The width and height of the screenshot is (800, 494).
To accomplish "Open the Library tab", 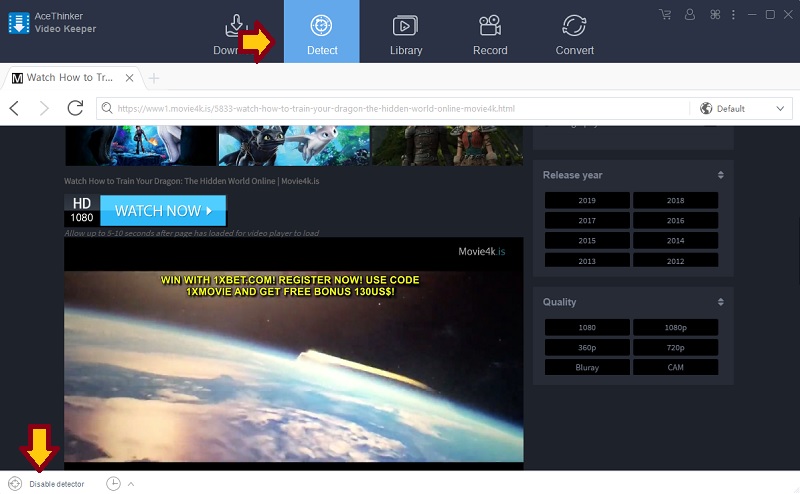I will (x=406, y=35).
